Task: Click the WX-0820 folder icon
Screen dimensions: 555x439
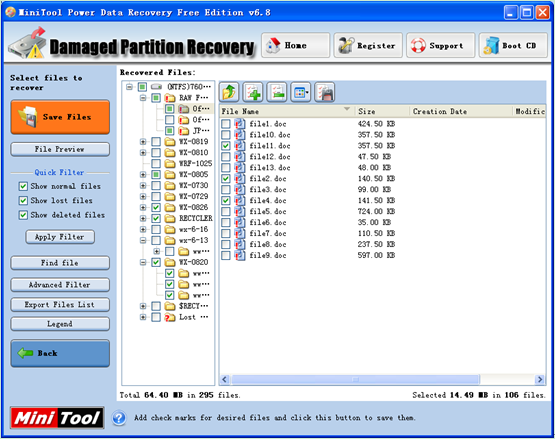Action: [x=170, y=262]
